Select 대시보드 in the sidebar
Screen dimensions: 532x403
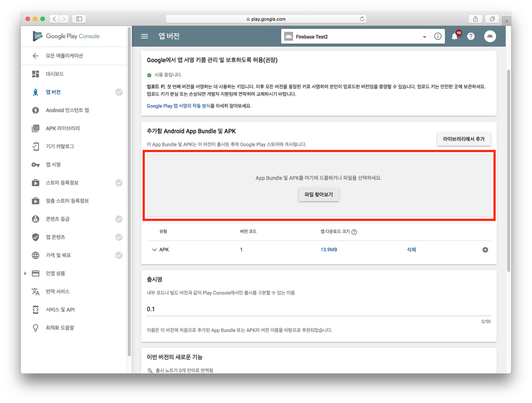[x=55, y=74]
